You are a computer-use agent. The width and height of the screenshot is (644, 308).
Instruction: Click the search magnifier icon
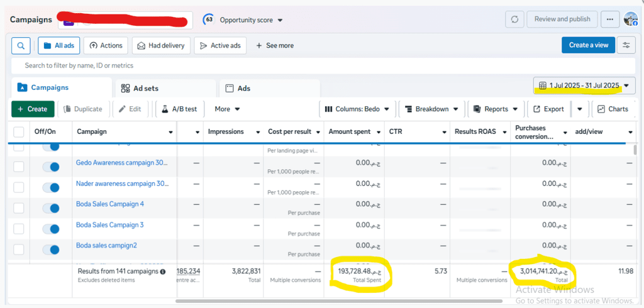[x=21, y=45]
